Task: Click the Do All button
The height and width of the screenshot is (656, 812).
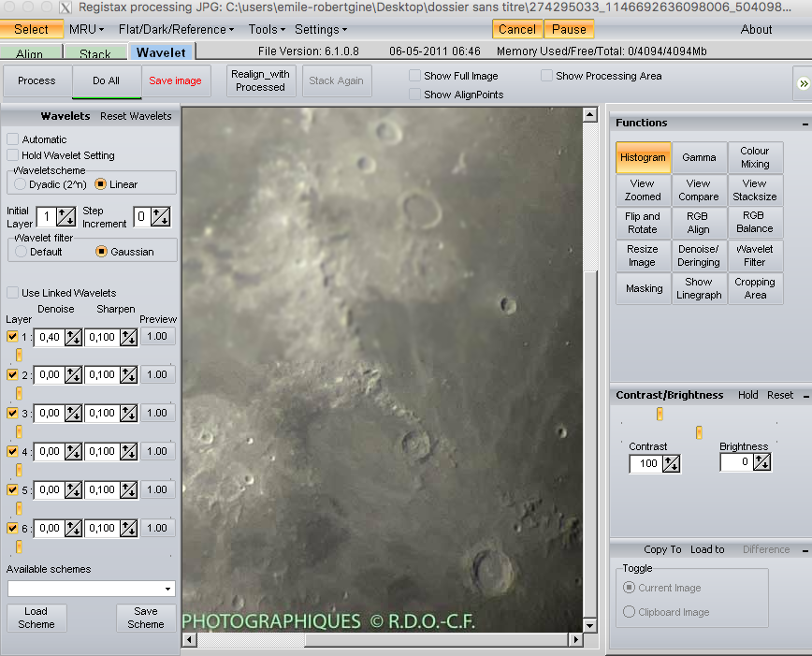Action: 106,80
